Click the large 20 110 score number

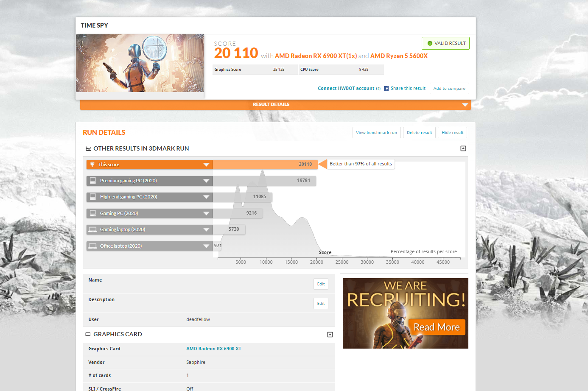236,53
